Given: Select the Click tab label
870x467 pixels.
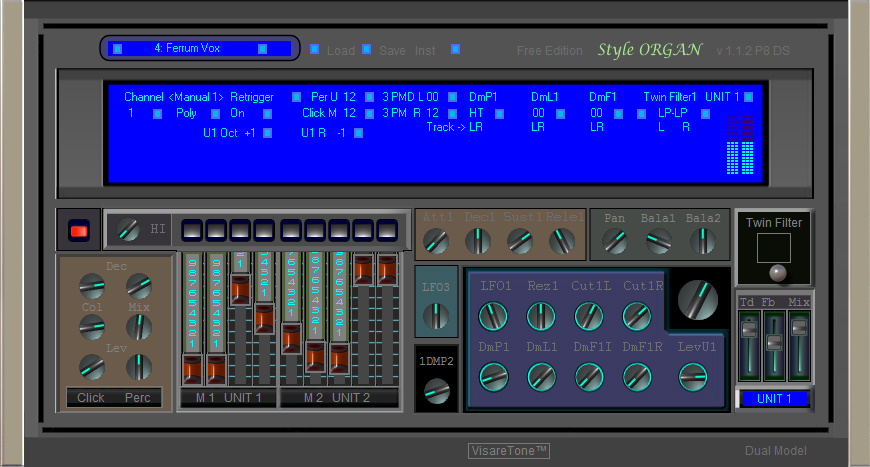Looking at the screenshot, I should pyautogui.click(x=90, y=398).
